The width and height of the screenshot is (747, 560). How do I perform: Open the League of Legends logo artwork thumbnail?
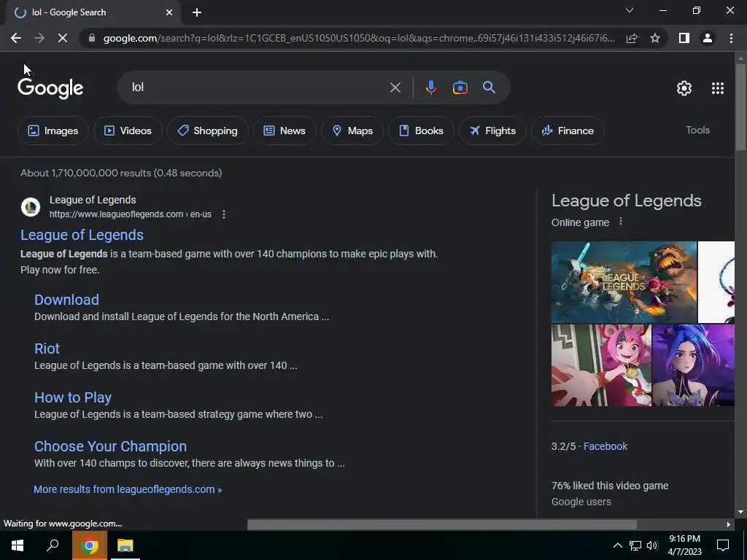coord(624,282)
